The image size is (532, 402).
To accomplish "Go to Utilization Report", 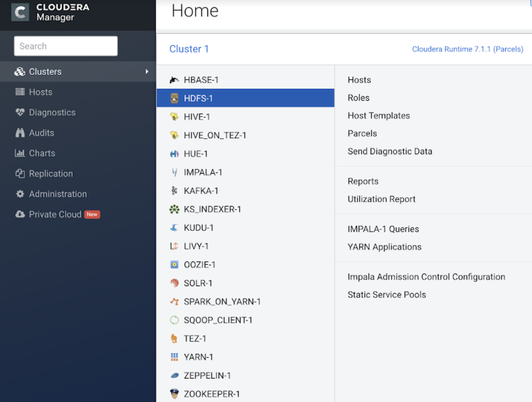I will (x=381, y=199).
